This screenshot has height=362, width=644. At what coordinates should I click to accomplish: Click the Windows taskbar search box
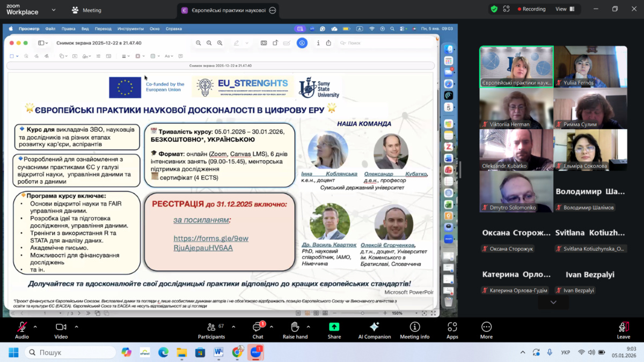pos(70,352)
